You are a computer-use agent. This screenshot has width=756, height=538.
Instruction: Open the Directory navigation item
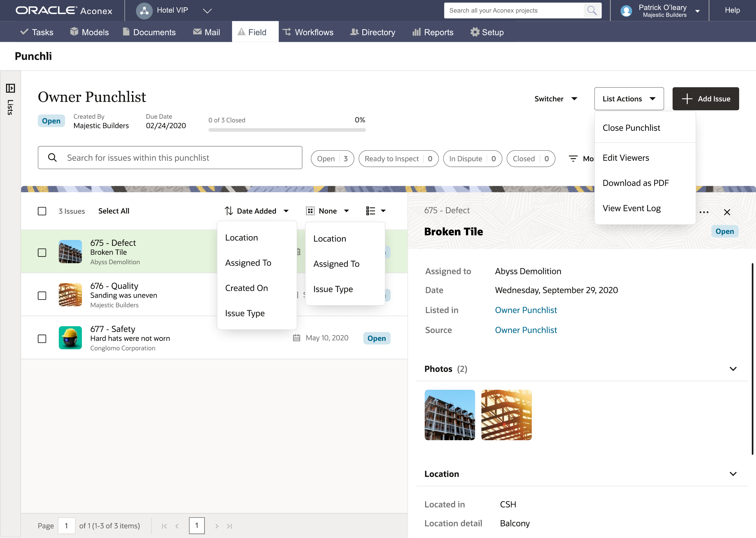click(x=372, y=32)
